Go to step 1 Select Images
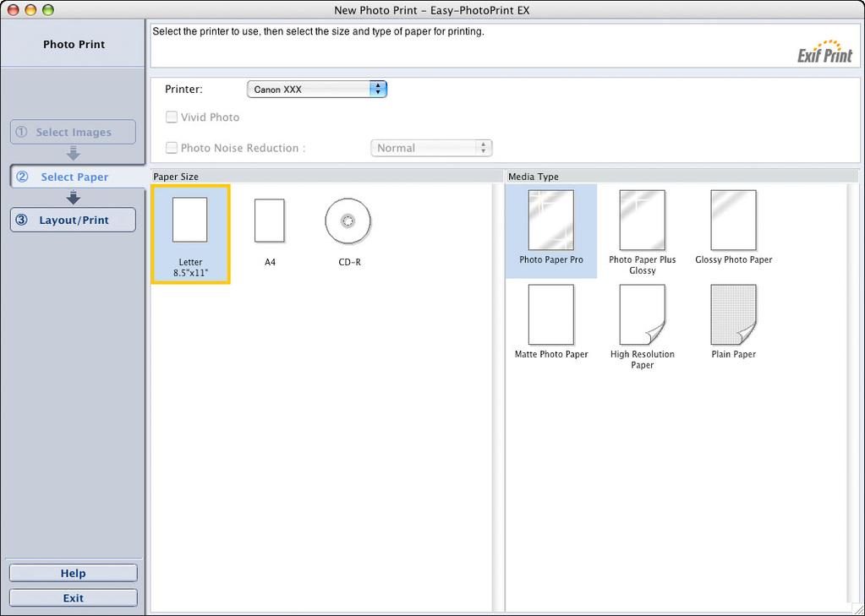This screenshot has height=616, width=865. click(x=73, y=132)
